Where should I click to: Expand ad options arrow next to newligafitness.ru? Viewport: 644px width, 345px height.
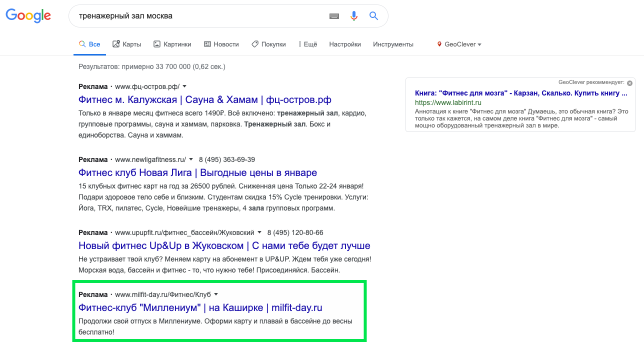191,159
